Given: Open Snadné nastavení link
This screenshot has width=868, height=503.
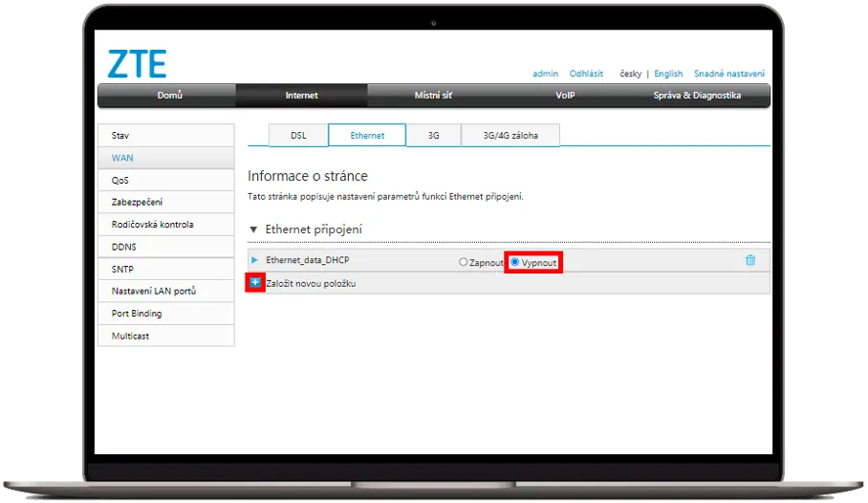Looking at the screenshot, I should (728, 74).
